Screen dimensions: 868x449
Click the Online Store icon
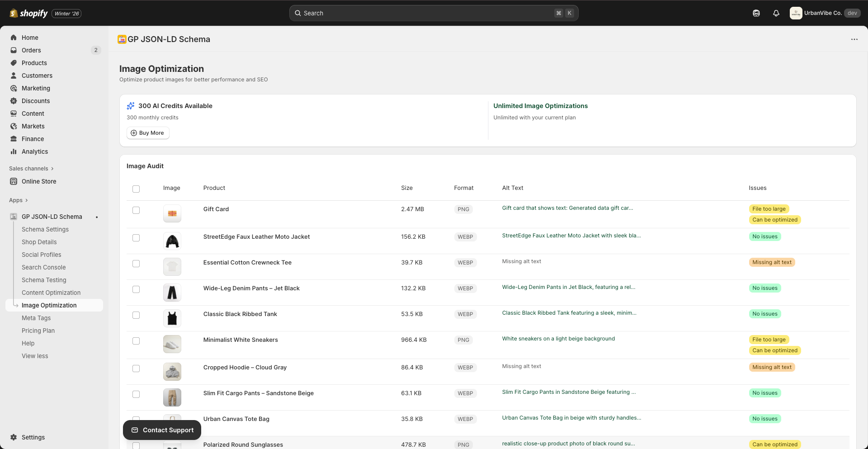tap(14, 181)
